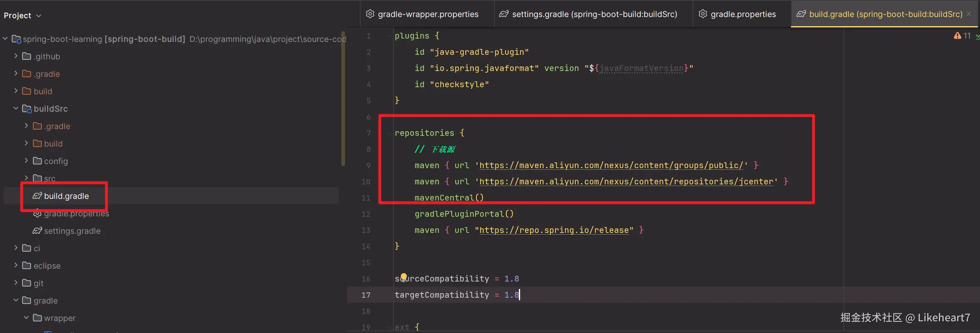The height and width of the screenshot is (333, 980).
Task: Open the aliyun repositories/jcenter URL
Action: tap(626, 181)
